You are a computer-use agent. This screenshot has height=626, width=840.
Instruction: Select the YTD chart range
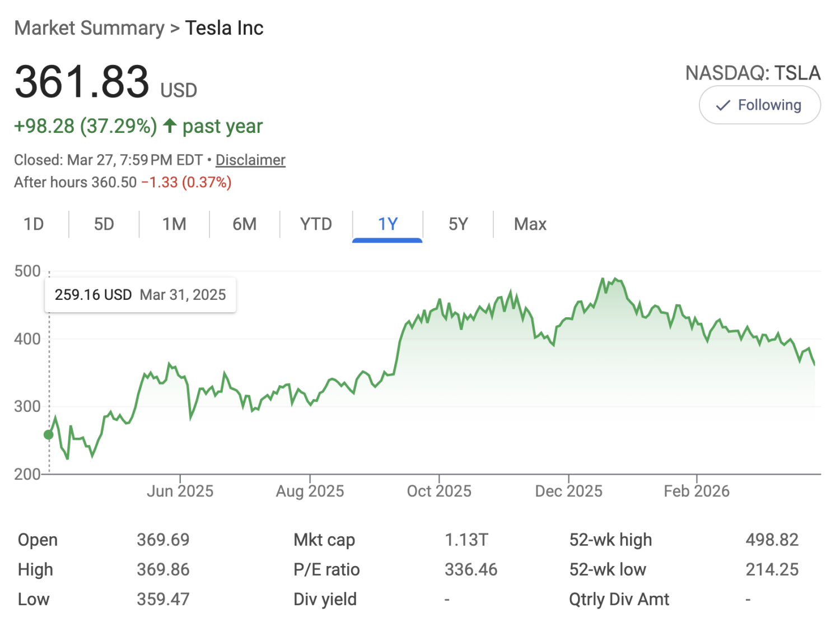pyautogui.click(x=316, y=224)
